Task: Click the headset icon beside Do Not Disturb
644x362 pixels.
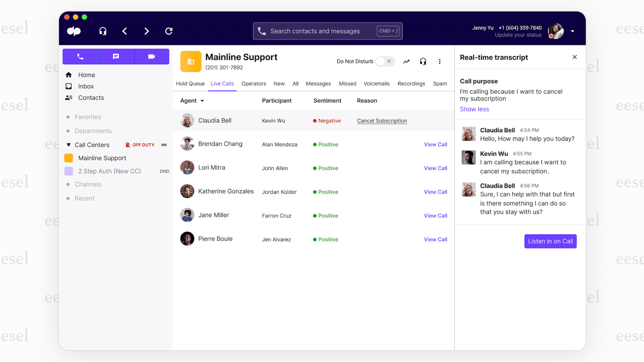Action: point(423,61)
